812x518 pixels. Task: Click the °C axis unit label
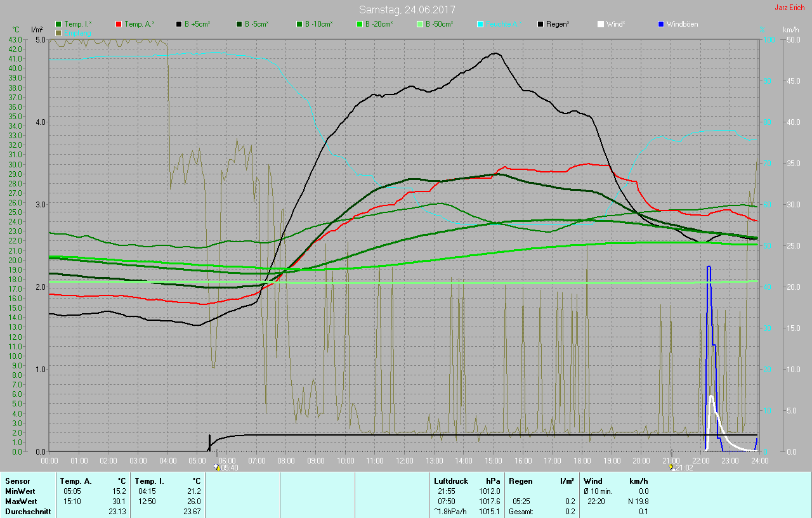click(x=16, y=30)
